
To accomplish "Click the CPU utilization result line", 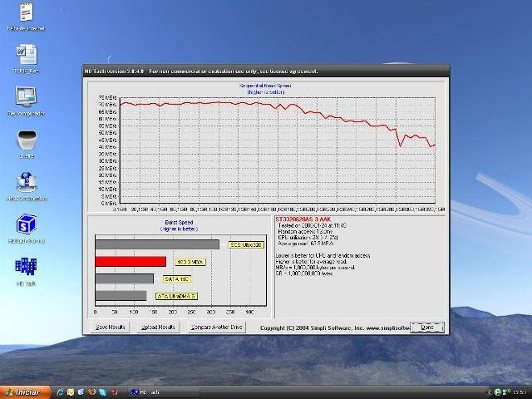I will tap(308, 238).
